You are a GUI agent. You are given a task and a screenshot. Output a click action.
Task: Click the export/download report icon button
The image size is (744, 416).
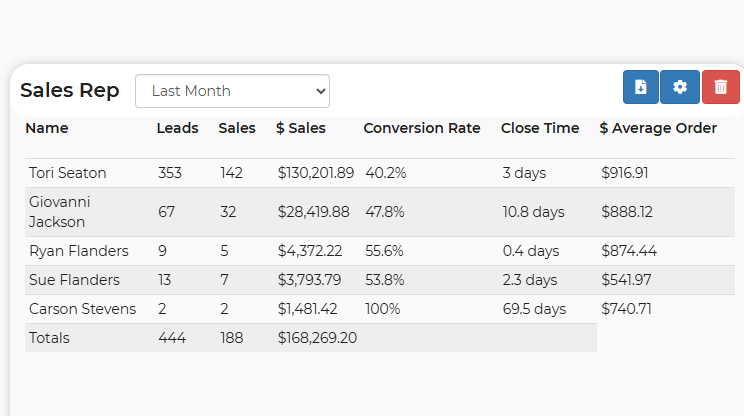(x=641, y=87)
